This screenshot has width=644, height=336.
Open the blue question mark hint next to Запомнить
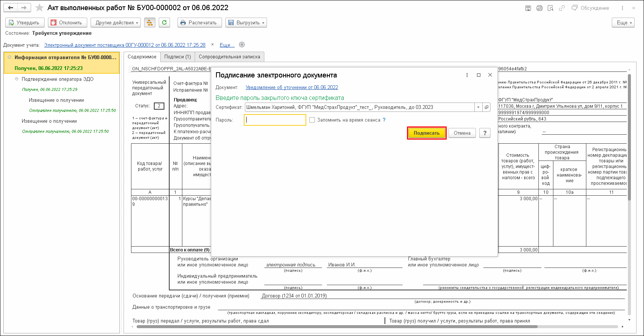(384, 120)
